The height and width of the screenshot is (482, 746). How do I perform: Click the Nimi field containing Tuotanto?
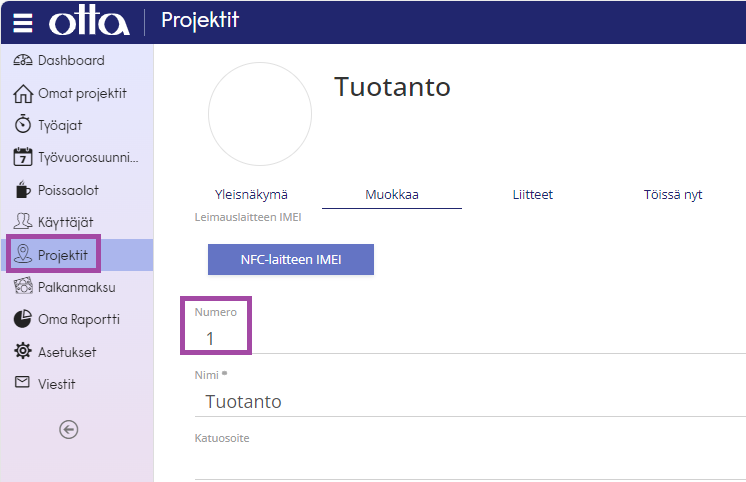coord(470,402)
